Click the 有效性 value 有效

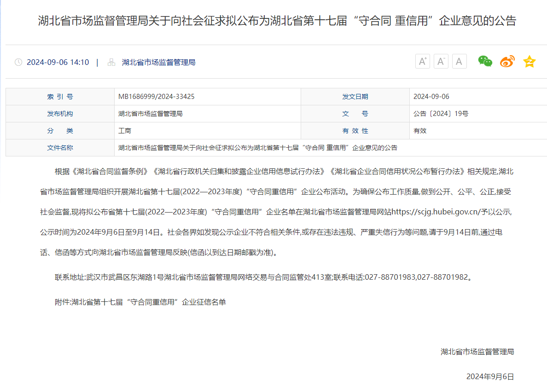click(420, 131)
